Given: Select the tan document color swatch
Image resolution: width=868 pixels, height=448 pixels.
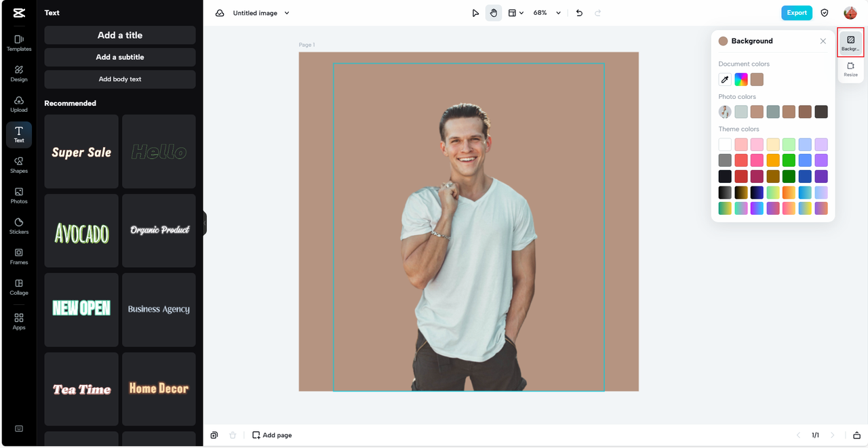Looking at the screenshot, I should click(757, 79).
